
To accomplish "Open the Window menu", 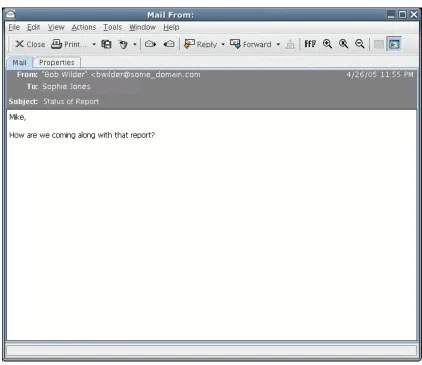I will tap(142, 27).
